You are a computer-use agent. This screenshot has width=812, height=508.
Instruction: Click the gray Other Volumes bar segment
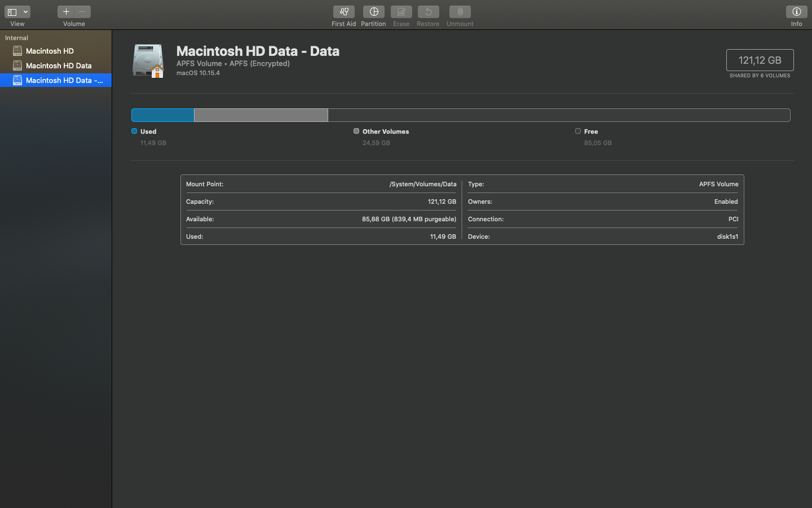[261, 115]
